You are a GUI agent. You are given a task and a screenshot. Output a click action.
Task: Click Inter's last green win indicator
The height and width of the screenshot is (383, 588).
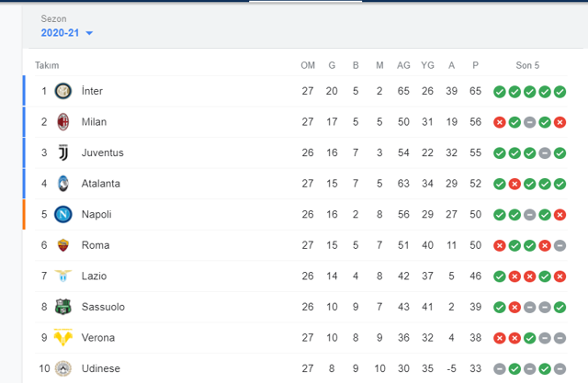pyautogui.click(x=560, y=91)
